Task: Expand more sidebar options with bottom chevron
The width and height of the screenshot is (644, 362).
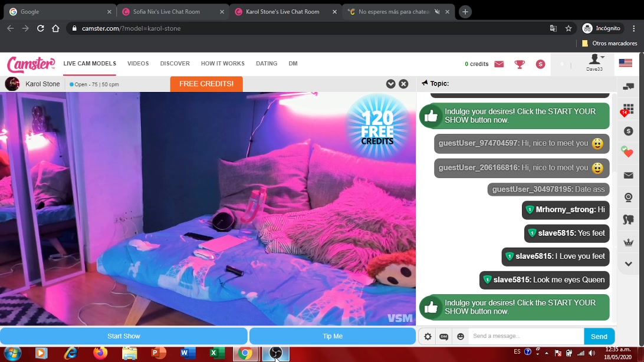Action: point(628,264)
